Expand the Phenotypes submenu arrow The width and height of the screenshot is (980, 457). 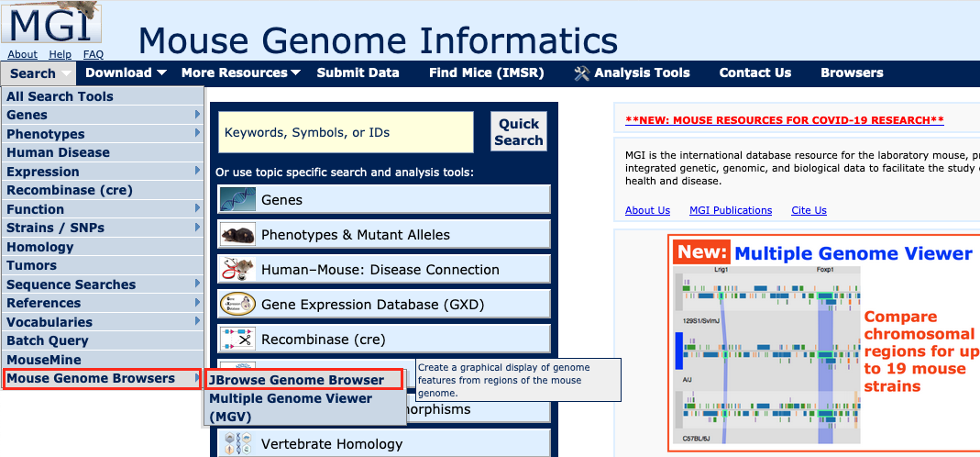(197, 133)
